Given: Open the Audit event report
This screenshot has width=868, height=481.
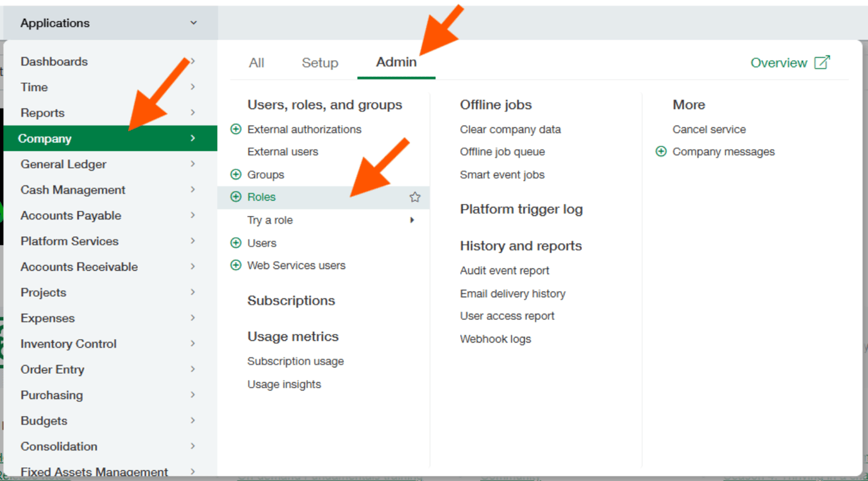Looking at the screenshot, I should click(505, 270).
